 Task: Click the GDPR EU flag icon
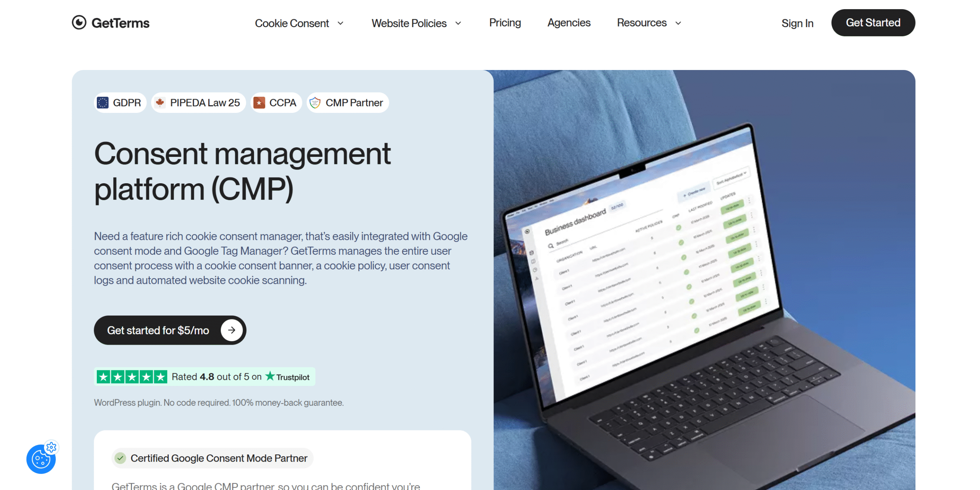click(x=103, y=103)
